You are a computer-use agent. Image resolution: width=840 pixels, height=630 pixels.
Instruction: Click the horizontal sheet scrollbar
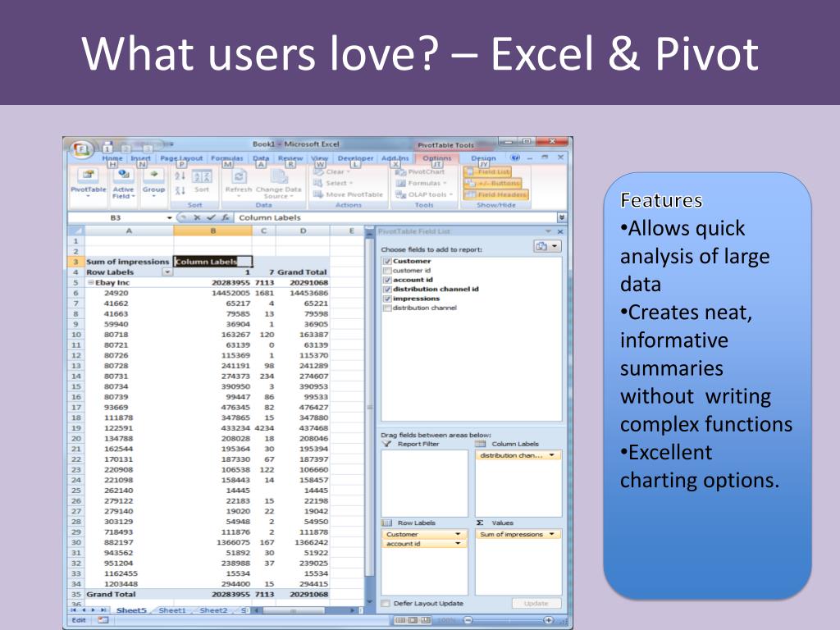point(294,610)
